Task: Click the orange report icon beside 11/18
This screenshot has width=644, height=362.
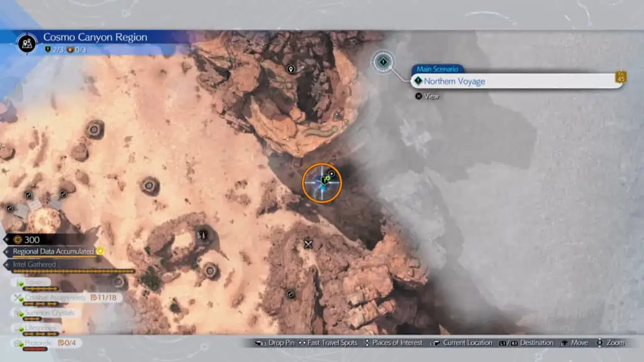Action: (94, 297)
